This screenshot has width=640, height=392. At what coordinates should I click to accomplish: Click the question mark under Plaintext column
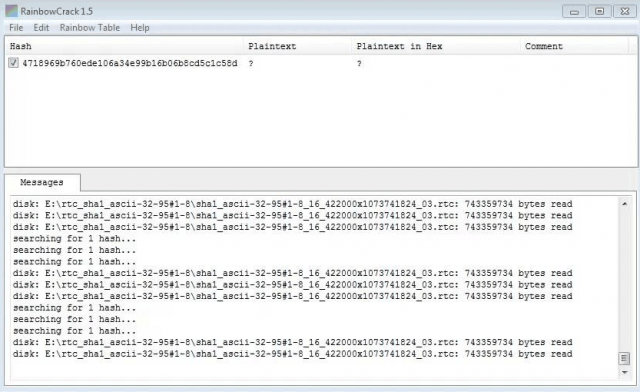(x=251, y=64)
